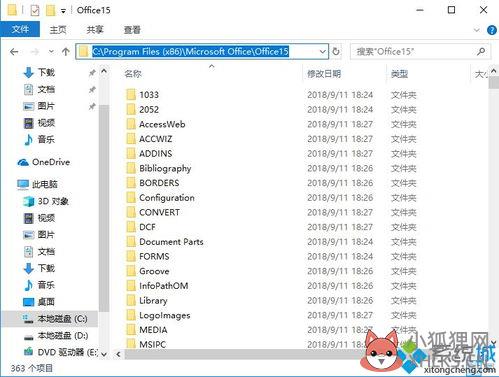The height and width of the screenshot is (377, 499).
Task: Refresh the current folder view
Action: pos(336,52)
